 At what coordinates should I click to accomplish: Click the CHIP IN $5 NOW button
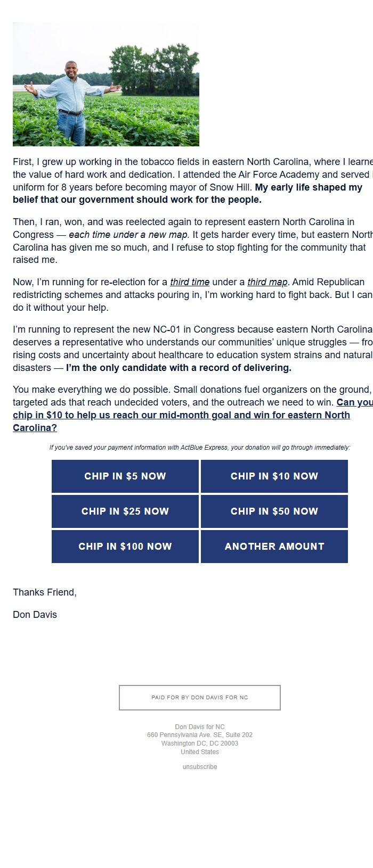pyautogui.click(x=125, y=476)
